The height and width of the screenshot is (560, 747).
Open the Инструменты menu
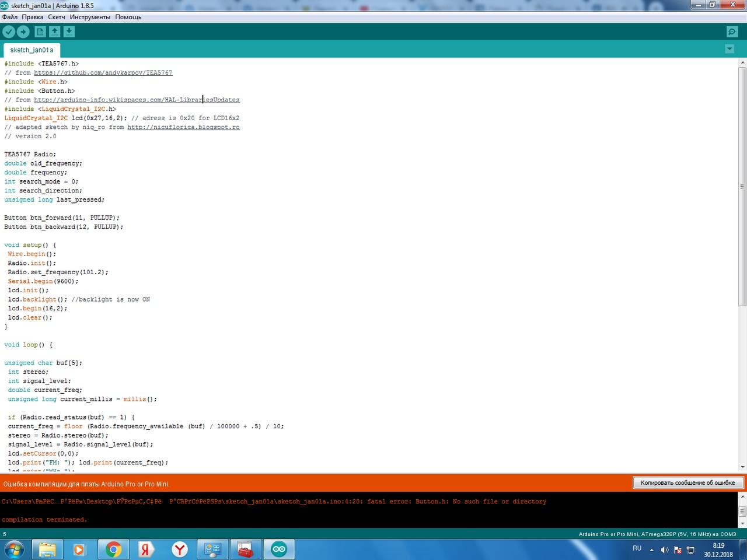[90, 17]
